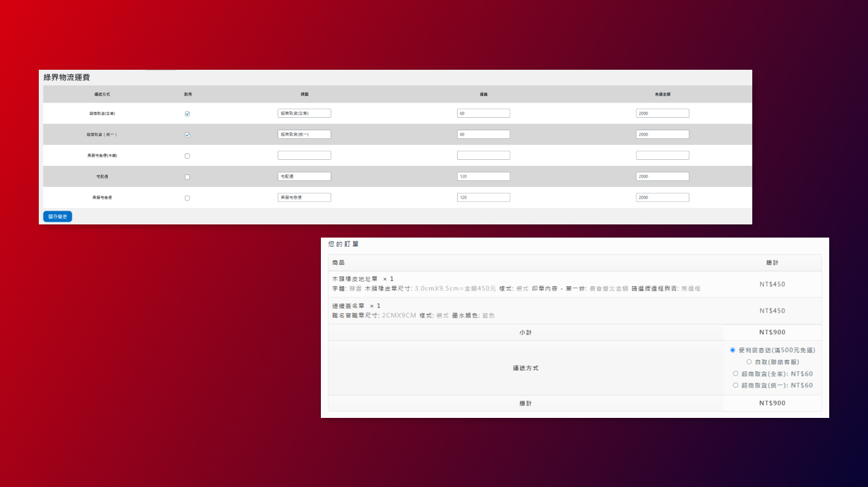Screen dimensions: 868x487
Task: Uncheck the 超商取貨(統一) enable checkbox
Action: [187, 135]
